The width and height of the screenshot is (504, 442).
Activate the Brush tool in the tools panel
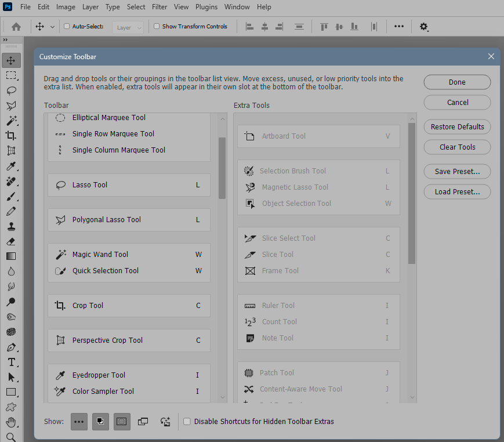coord(11,196)
